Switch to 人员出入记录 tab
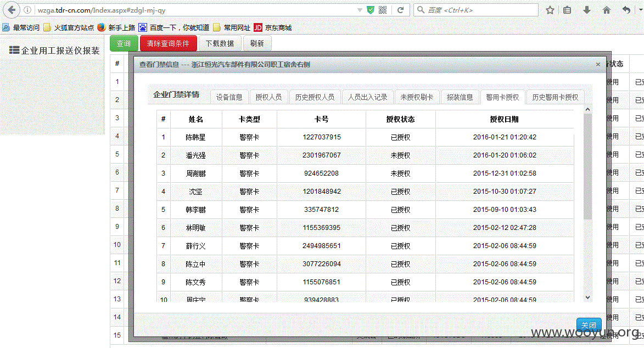The height and width of the screenshot is (348, 644). [368, 97]
